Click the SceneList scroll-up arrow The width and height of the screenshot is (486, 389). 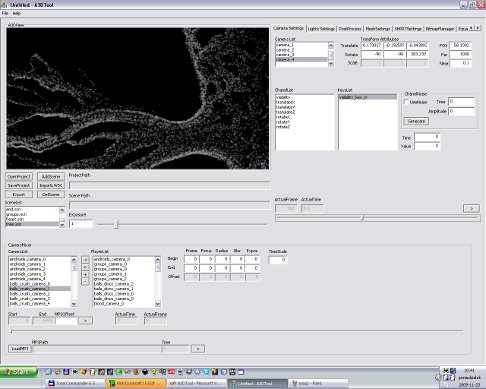[62, 210]
